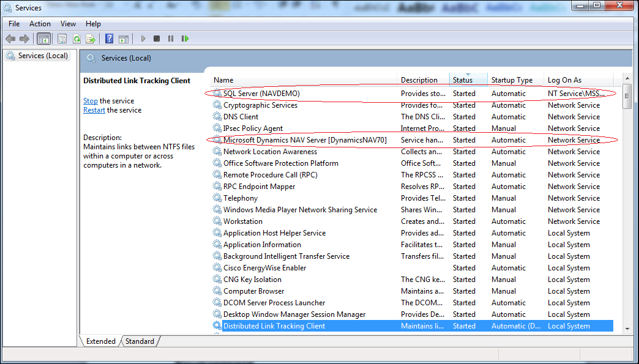
Task: Toggle Show/Hide Console Tree icon
Action: click(x=43, y=39)
